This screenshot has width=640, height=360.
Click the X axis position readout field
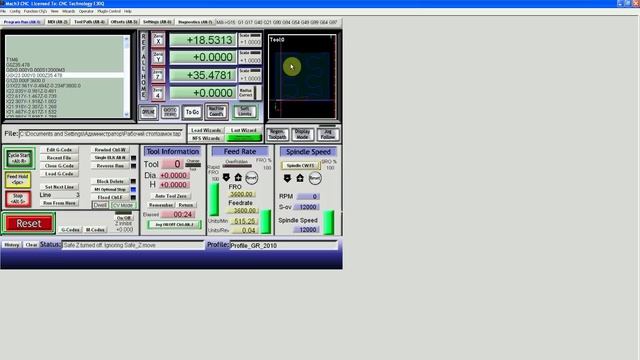pyautogui.click(x=203, y=40)
